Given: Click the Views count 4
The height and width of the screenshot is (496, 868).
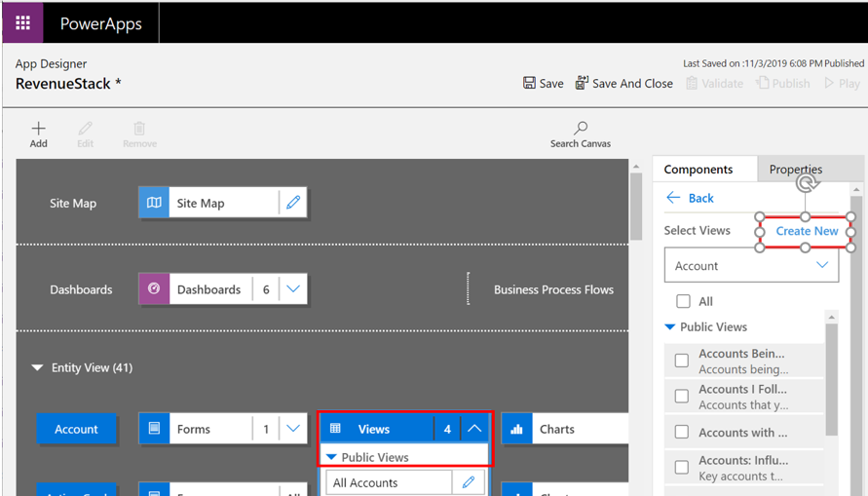Looking at the screenshot, I should pos(447,429).
